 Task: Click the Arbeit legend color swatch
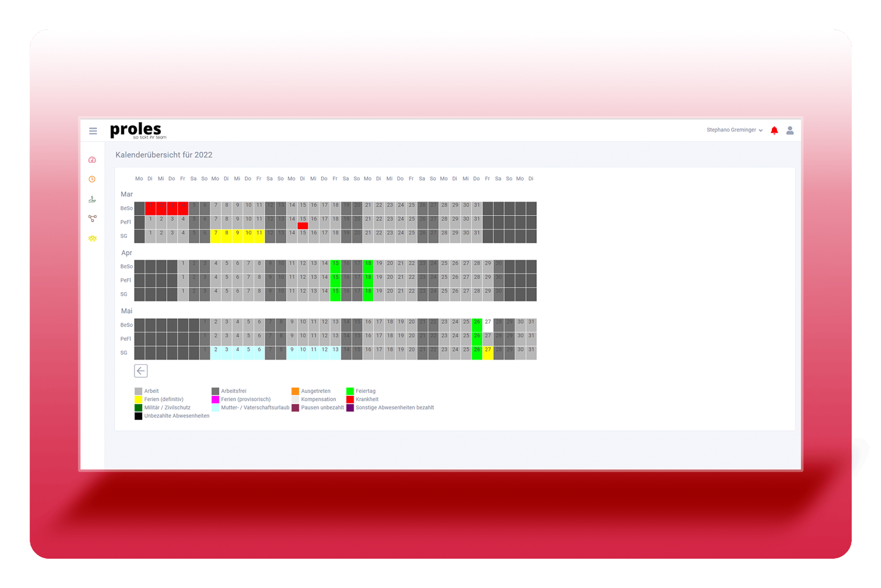[x=138, y=391]
